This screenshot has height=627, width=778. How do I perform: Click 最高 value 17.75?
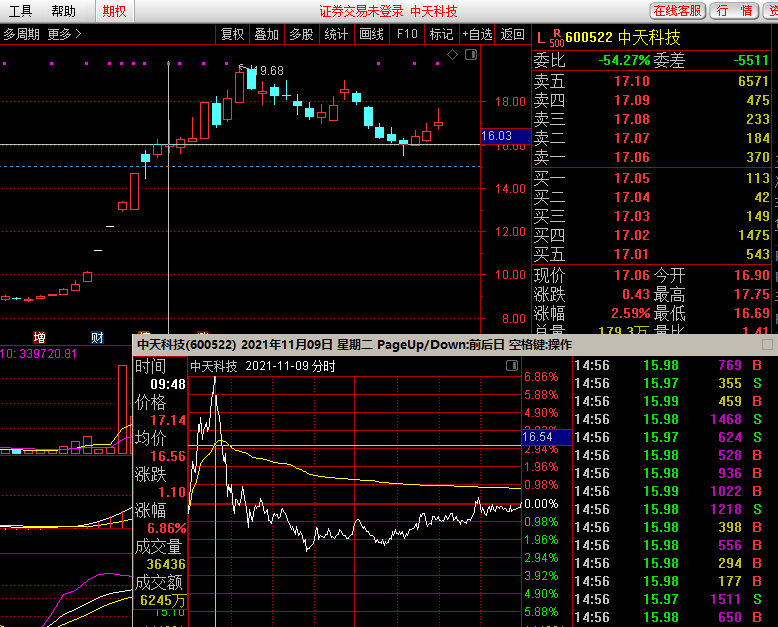point(752,294)
